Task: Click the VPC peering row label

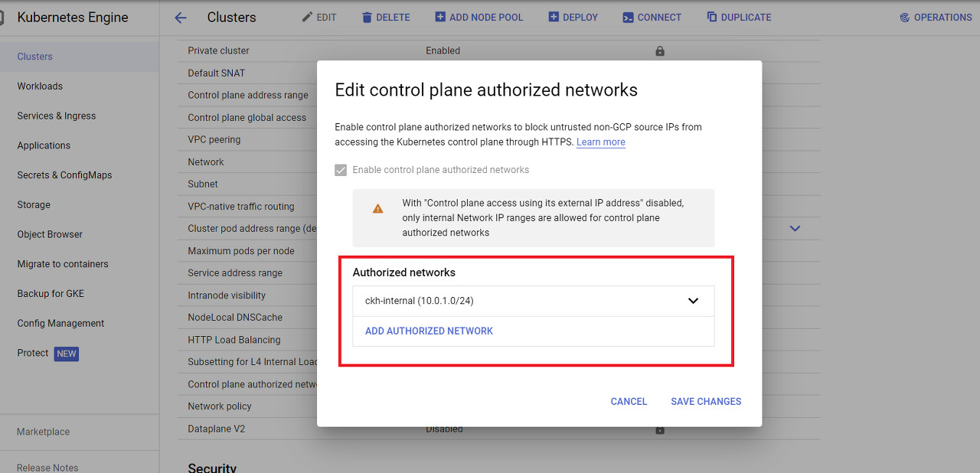Action: click(214, 140)
